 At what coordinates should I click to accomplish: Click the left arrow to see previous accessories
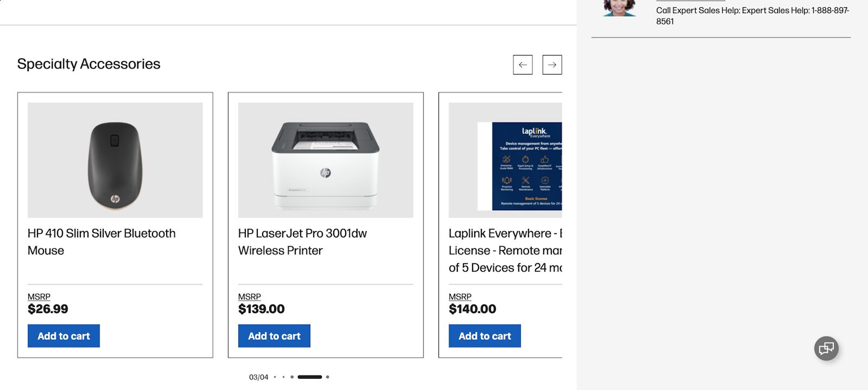click(523, 65)
